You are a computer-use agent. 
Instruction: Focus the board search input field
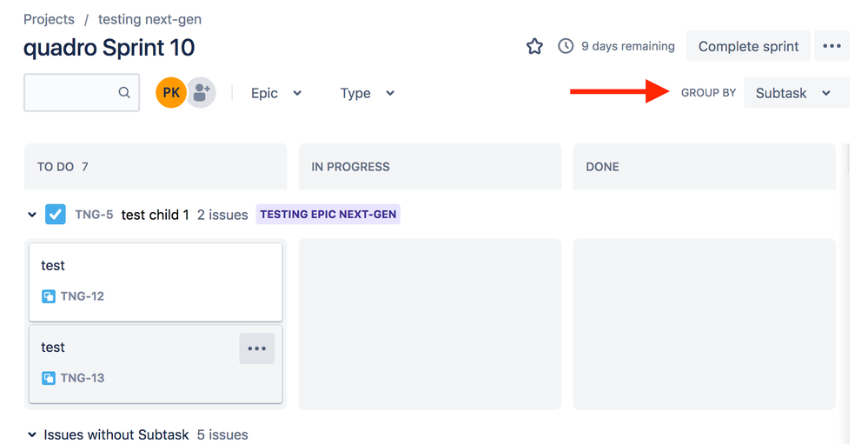[x=82, y=92]
